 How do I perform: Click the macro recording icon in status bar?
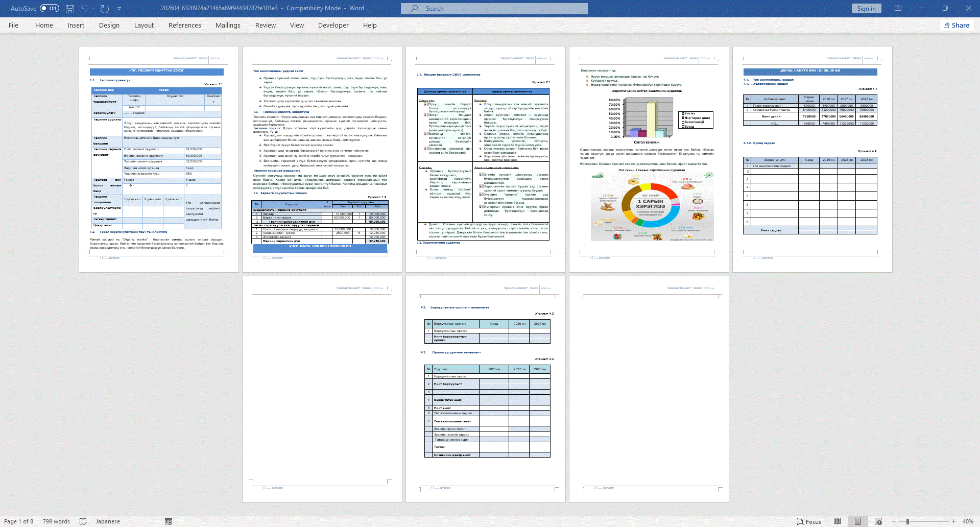point(169,521)
